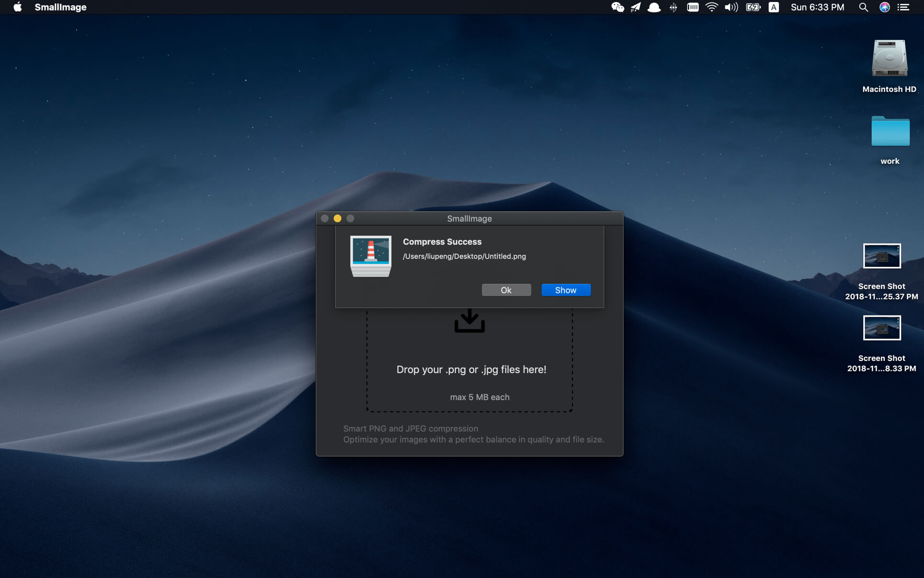The height and width of the screenshot is (578, 924).
Task: Open the Wi-Fi status menu
Action: click(712, 7)
